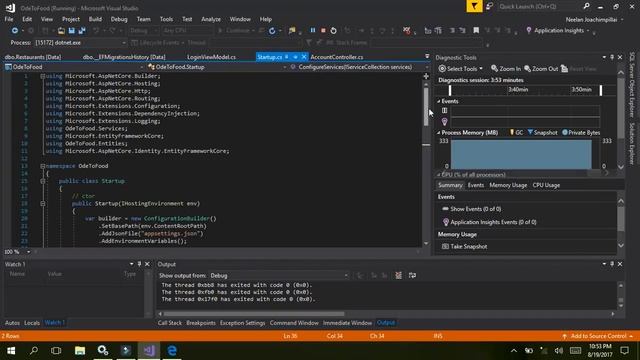Click the Save All toolbar icon
640x360 pixels.
pyautogui.click(x=82, y=31)
